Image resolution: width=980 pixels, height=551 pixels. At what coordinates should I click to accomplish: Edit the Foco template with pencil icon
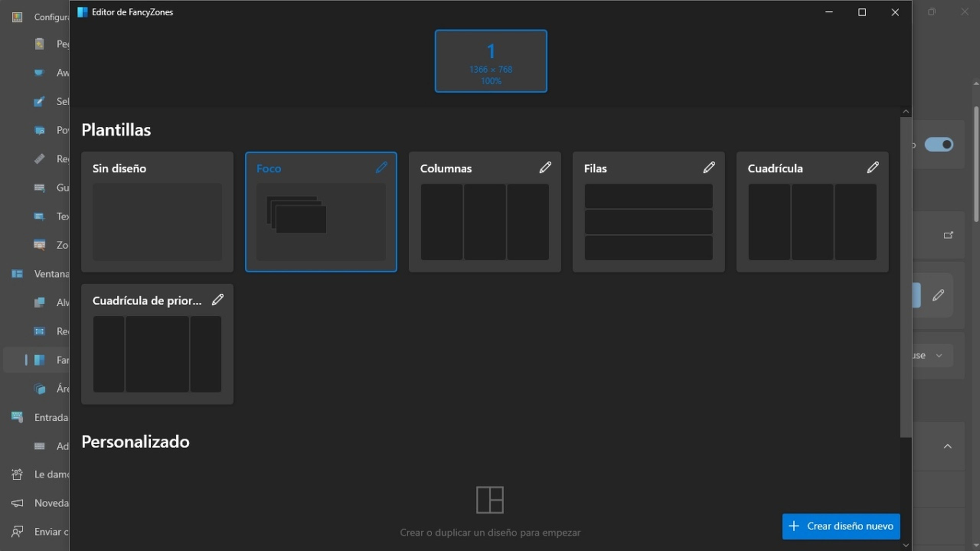click(381, 167)
